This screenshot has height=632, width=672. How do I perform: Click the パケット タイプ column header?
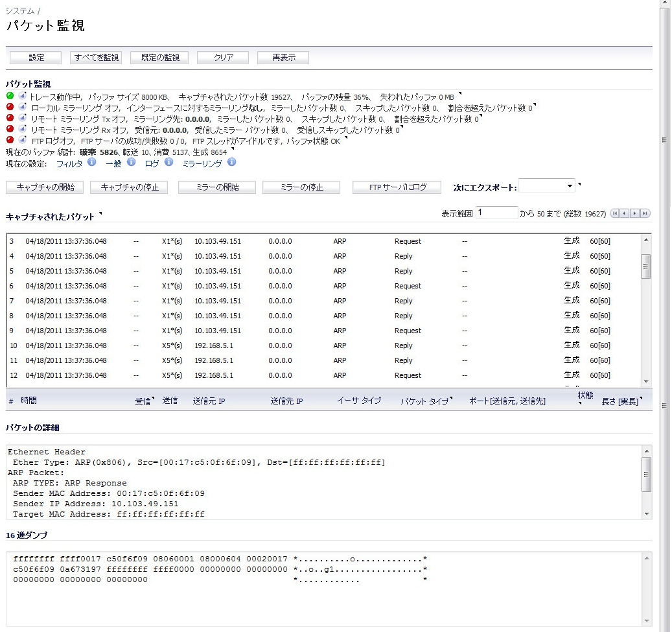coord(424,401)
